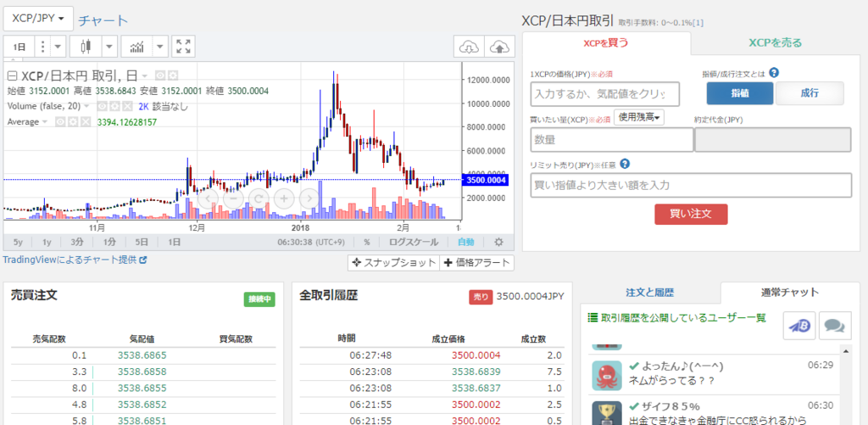Toggle the 自動 auto scale option
The image size is (868, 425).
[465, 242]
